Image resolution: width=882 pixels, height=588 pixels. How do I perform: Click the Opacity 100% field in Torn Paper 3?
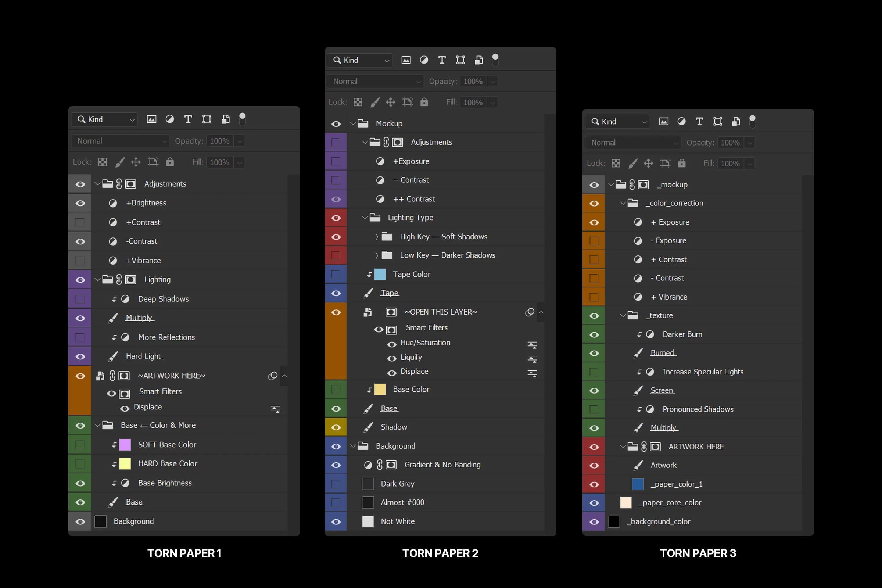[x=730, y=143]
